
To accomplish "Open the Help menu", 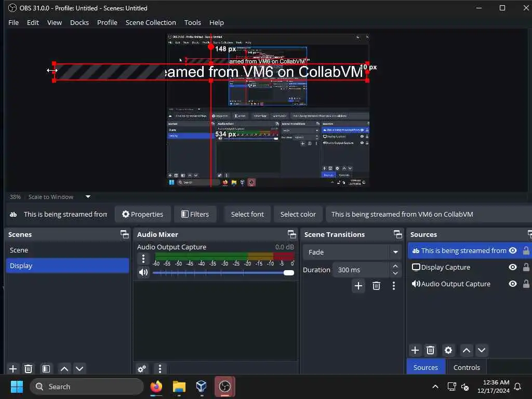I will pyautogui.click(x=217, y=22).
